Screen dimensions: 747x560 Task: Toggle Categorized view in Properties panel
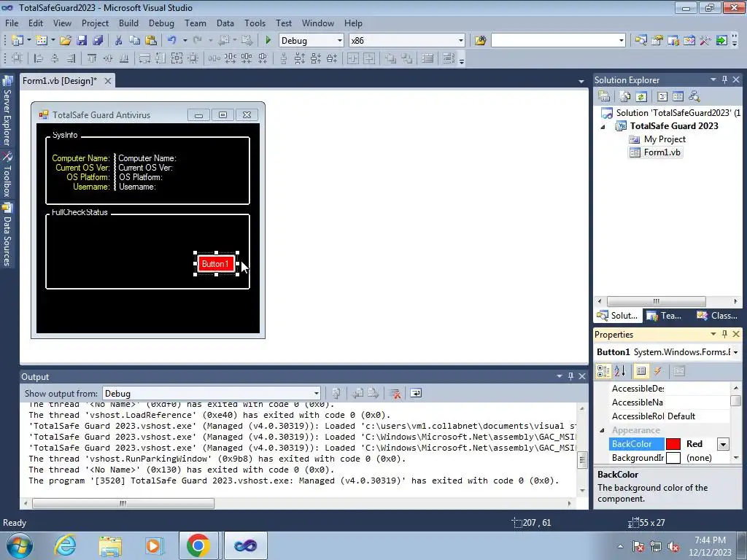[x=603, y=371]
